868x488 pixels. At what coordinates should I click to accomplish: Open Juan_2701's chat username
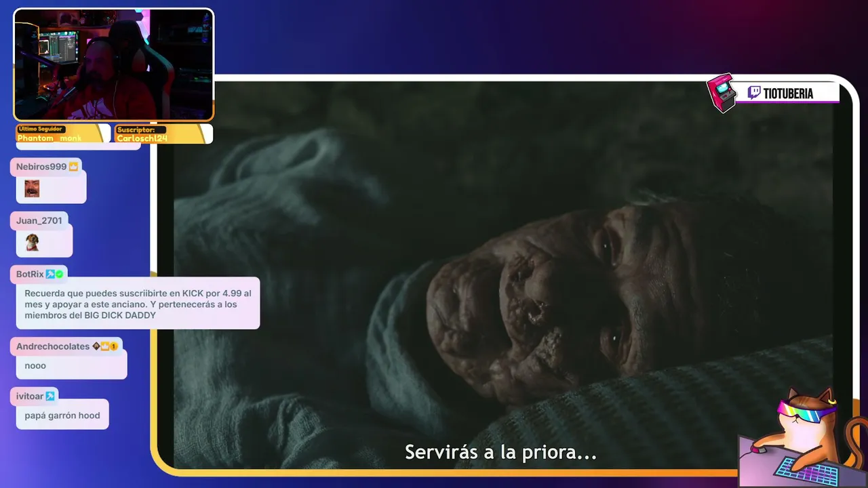39,220
